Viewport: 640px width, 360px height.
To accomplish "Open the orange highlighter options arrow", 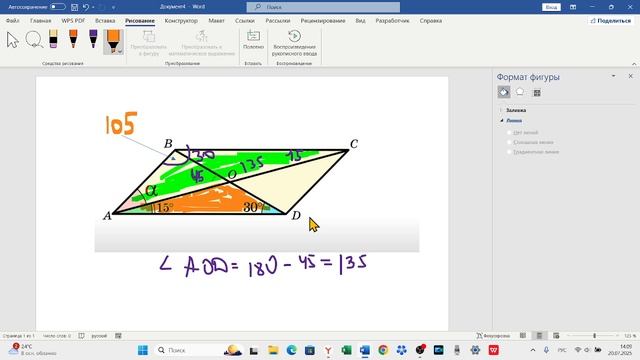I will click(120, 51).
